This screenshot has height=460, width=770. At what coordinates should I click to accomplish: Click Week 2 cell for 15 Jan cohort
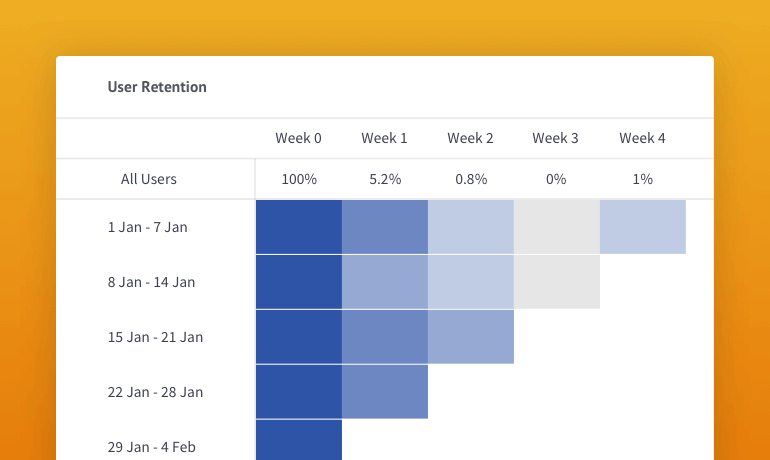tap(470, 337)
